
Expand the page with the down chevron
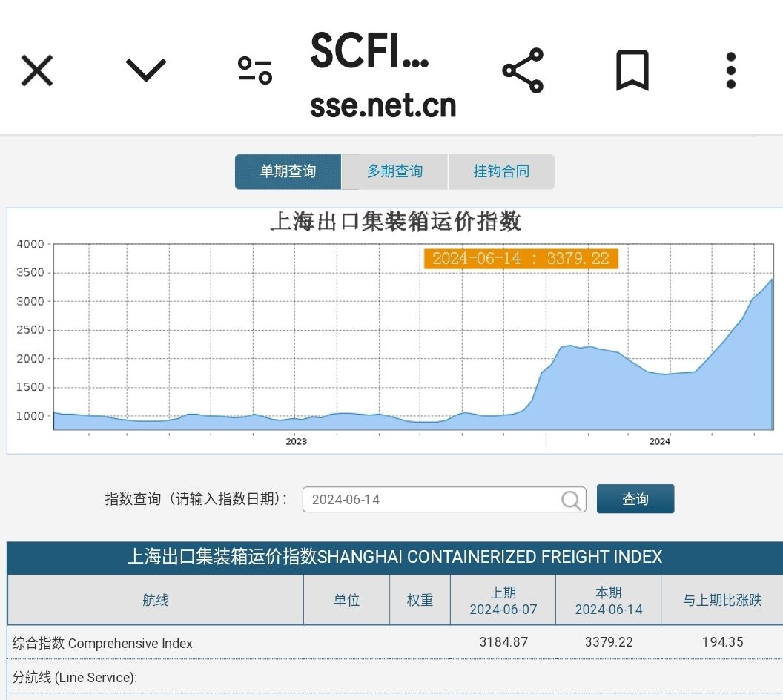[x=146, y=70]
